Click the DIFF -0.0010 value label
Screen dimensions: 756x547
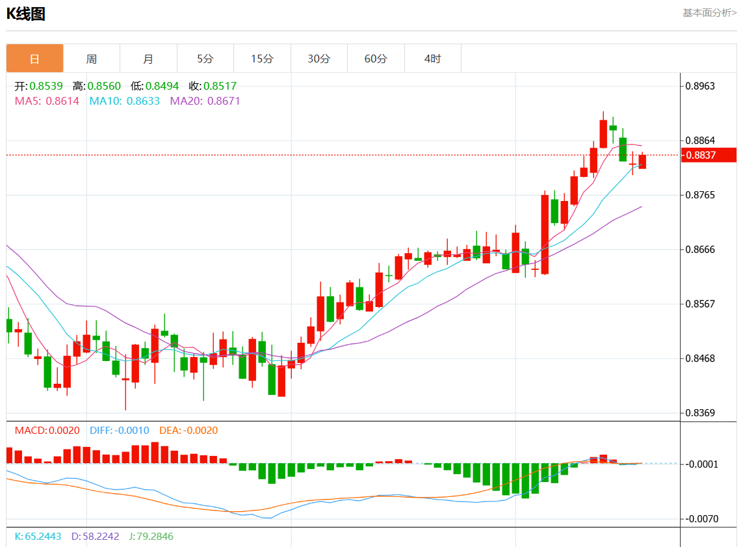pos(118,431)
